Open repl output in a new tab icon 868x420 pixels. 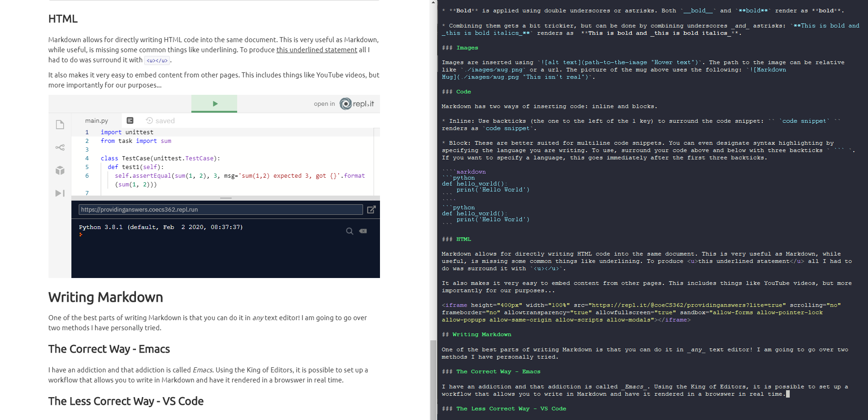click(371, 209)
